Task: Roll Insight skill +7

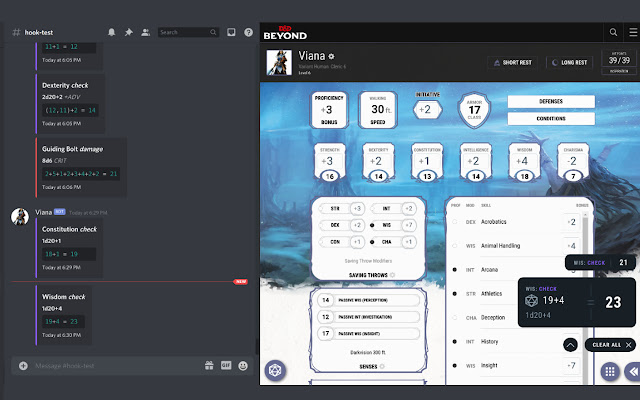Action: 571,365
